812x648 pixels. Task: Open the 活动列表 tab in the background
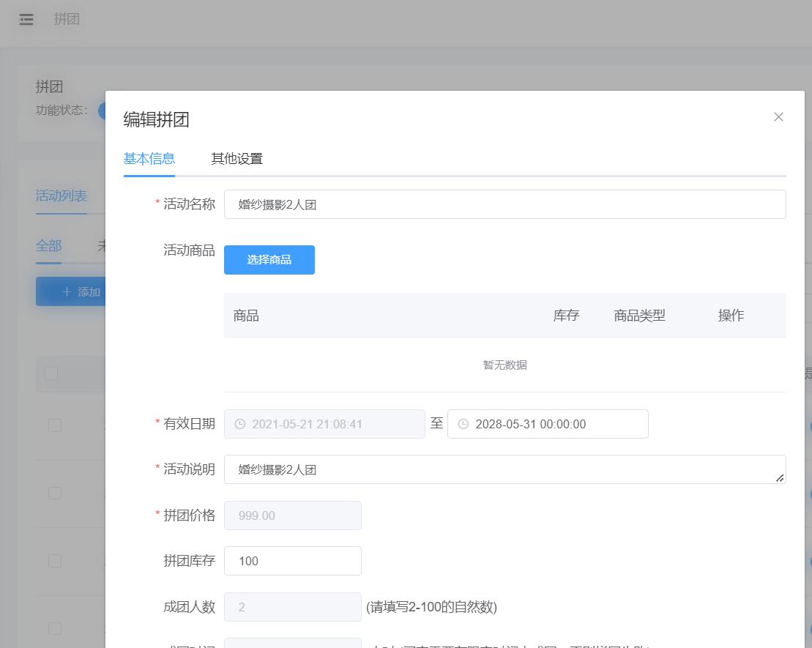[x=62, y=196]
